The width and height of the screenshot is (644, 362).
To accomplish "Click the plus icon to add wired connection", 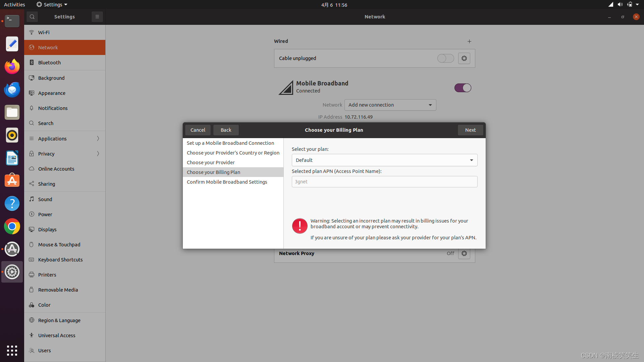I will point(469,41).
